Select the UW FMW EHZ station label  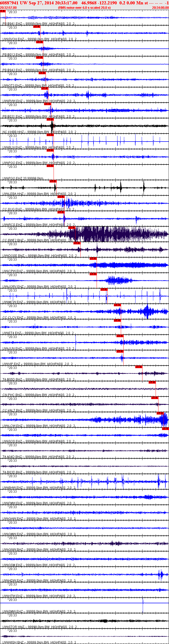39,503
